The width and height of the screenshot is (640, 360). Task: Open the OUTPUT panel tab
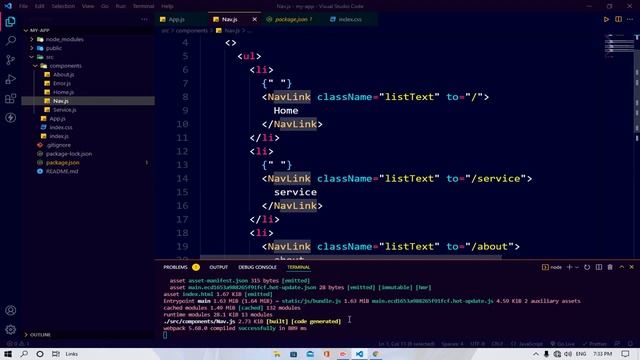(218, 267)
